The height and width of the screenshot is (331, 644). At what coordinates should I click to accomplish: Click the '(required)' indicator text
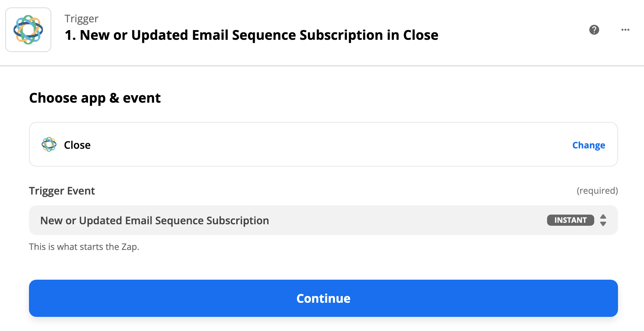point(597,191)
